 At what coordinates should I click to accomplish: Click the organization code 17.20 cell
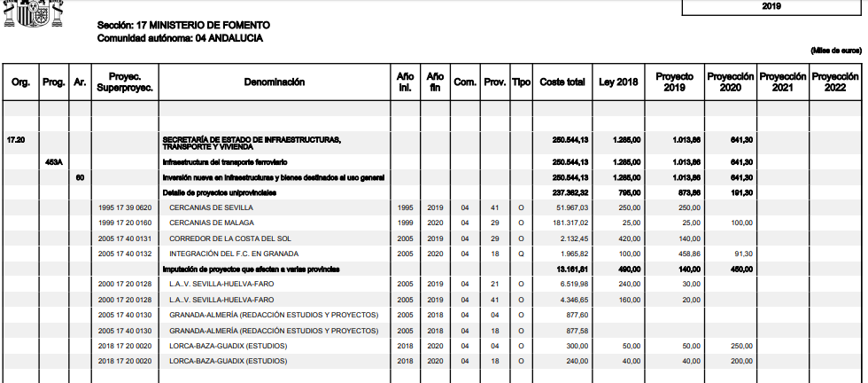[x=16, y=141]
